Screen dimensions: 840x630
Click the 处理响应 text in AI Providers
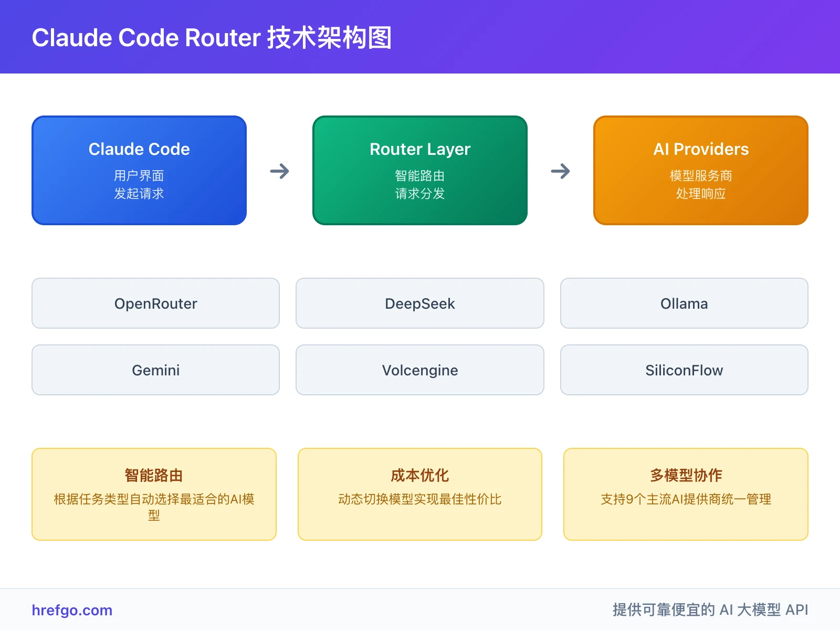(701, 194)
